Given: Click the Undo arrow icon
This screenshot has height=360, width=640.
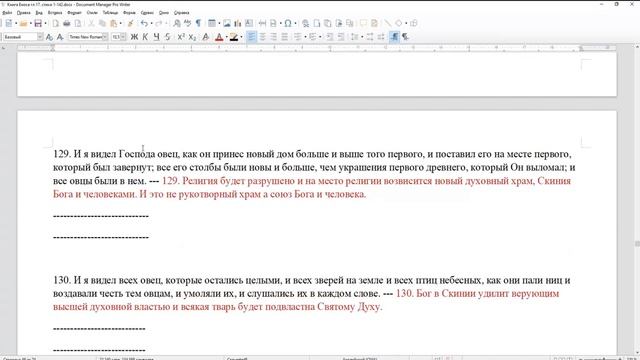Looking at the screenshot, I should 144,24.
